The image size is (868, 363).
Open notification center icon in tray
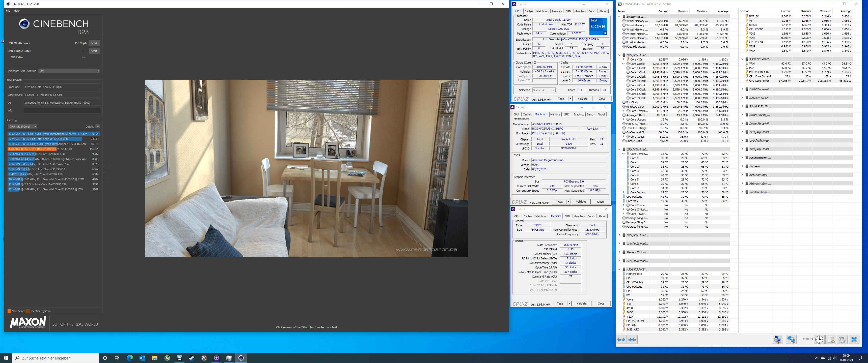pyautogui.click(x=860, y=358)
